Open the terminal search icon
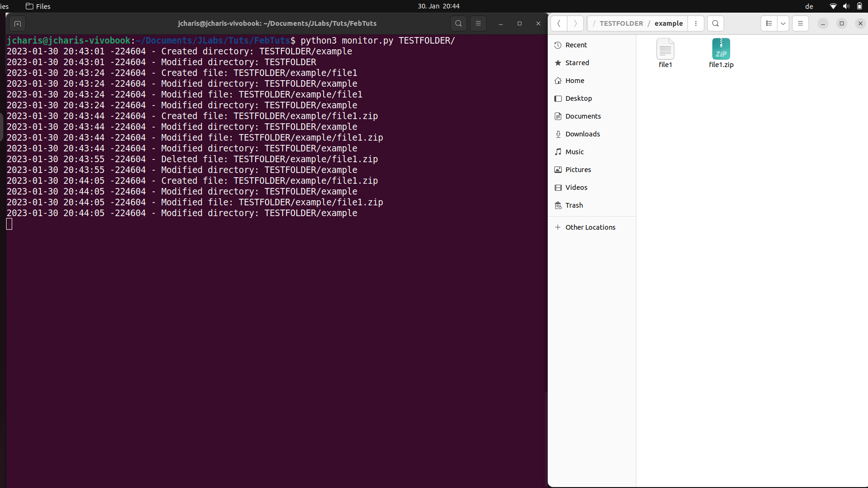This screenshot has width=868, height=488. [x=458, y=23]
